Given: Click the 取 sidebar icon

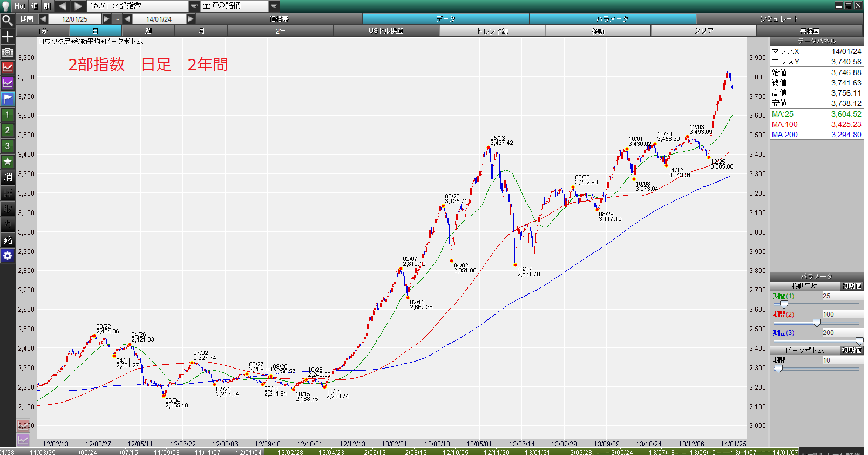Looking at the screenshot, I should click(8, 209).
